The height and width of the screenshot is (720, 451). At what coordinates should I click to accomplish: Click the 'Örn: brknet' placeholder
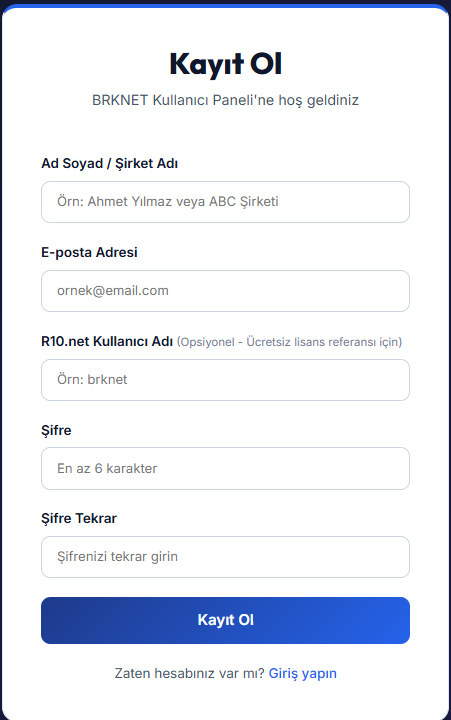click(92, 379)
